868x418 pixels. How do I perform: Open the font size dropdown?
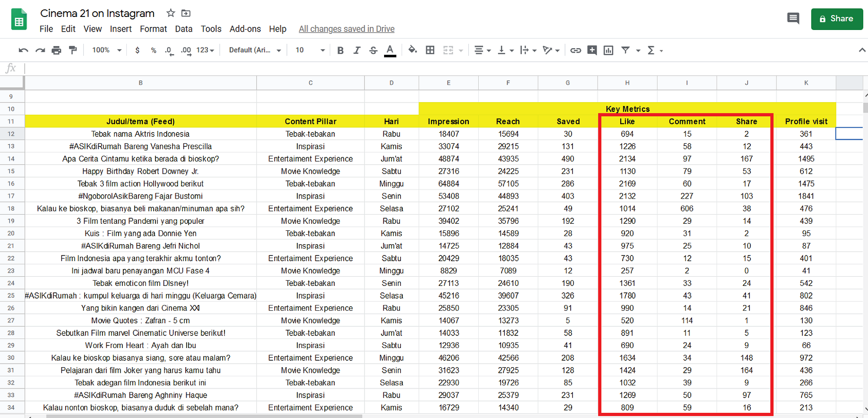pyautogui.click(x=310, y=50)
